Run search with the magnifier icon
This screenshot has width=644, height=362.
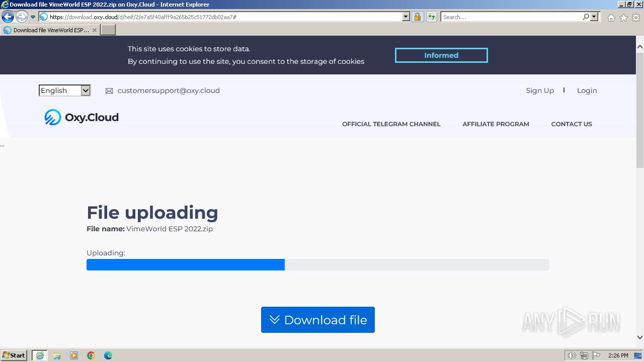(586, 17)
